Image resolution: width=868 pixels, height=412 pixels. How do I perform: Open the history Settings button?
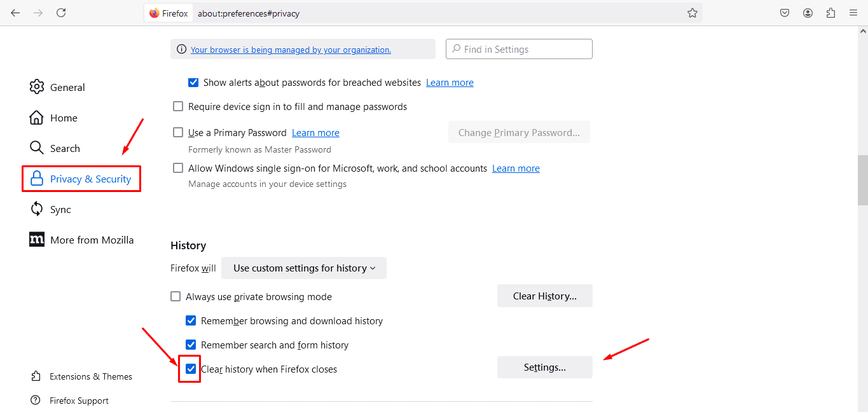545,367
